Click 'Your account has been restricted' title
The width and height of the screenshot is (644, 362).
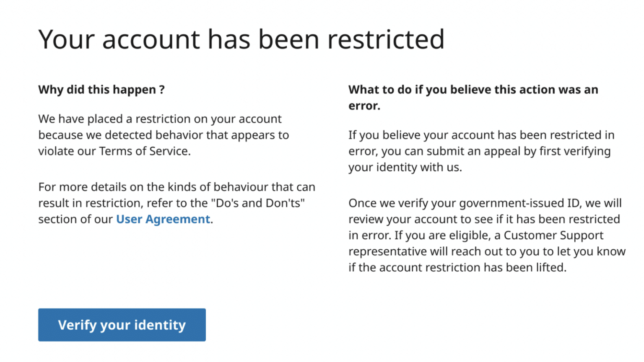pyautogui.click(x=241, y=39)
